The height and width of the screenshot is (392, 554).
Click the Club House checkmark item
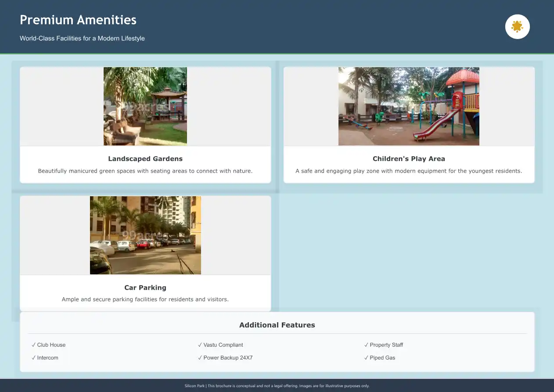(49, 345)
